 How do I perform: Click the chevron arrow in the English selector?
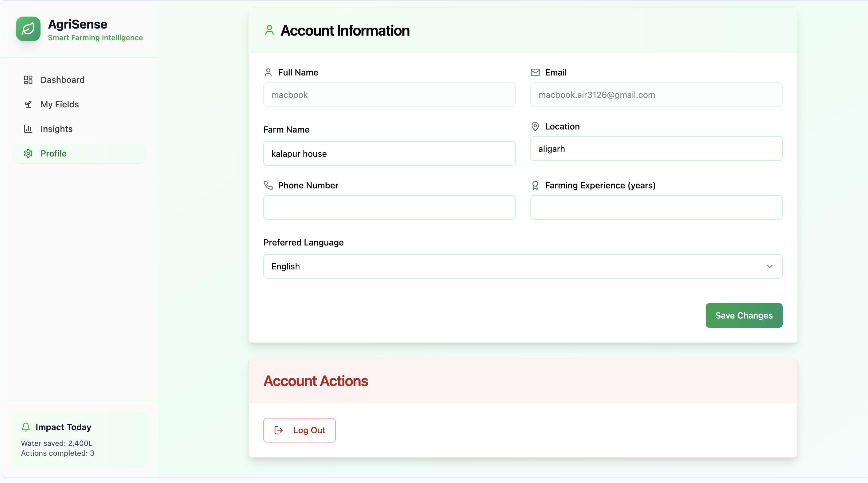point(769,266)
